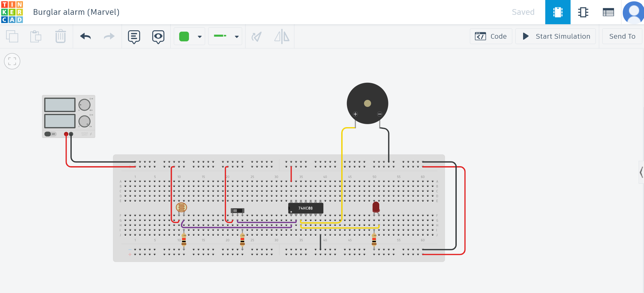Expand the collapsed components side panel
The width and height of the screenshot is (644, 293).
tap(641, 172)
